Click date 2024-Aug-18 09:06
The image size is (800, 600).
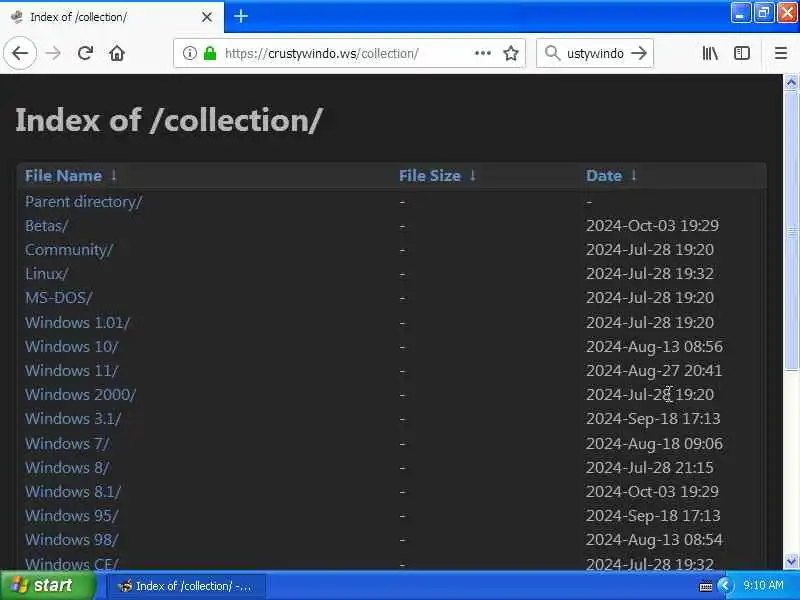(654, 443)
